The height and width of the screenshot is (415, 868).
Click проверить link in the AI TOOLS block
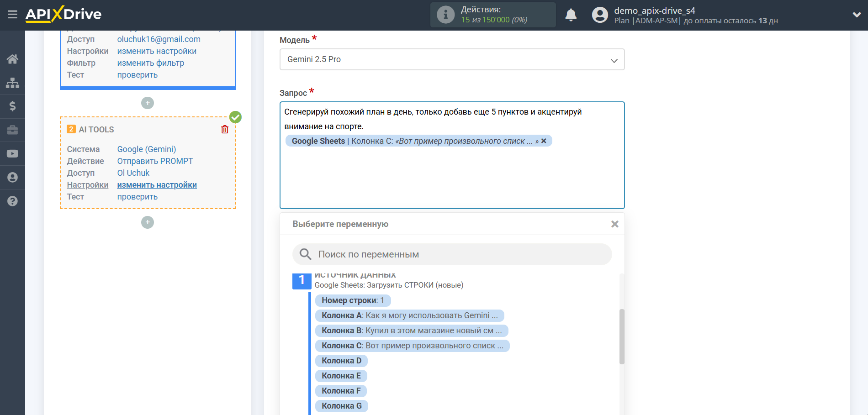(137, 197)
